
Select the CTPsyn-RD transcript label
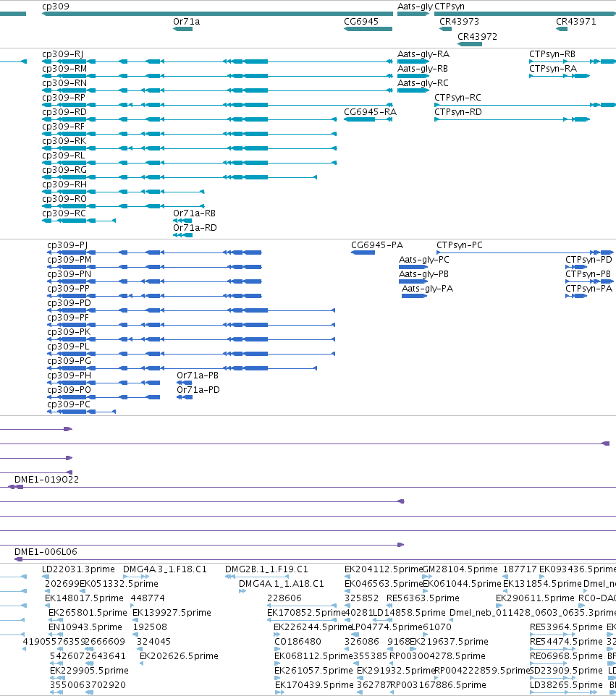tap(458, 112)
